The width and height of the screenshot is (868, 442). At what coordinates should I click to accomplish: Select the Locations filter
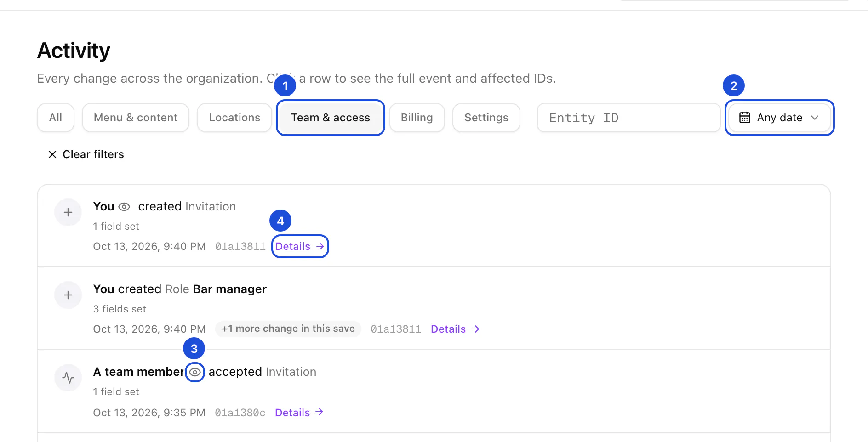click(234, 118)
